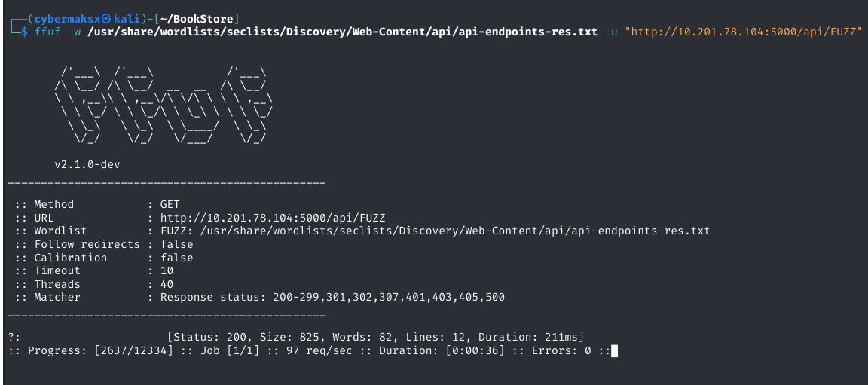Click the ffuf command name
868x385 pixels.
pos(47,32)
